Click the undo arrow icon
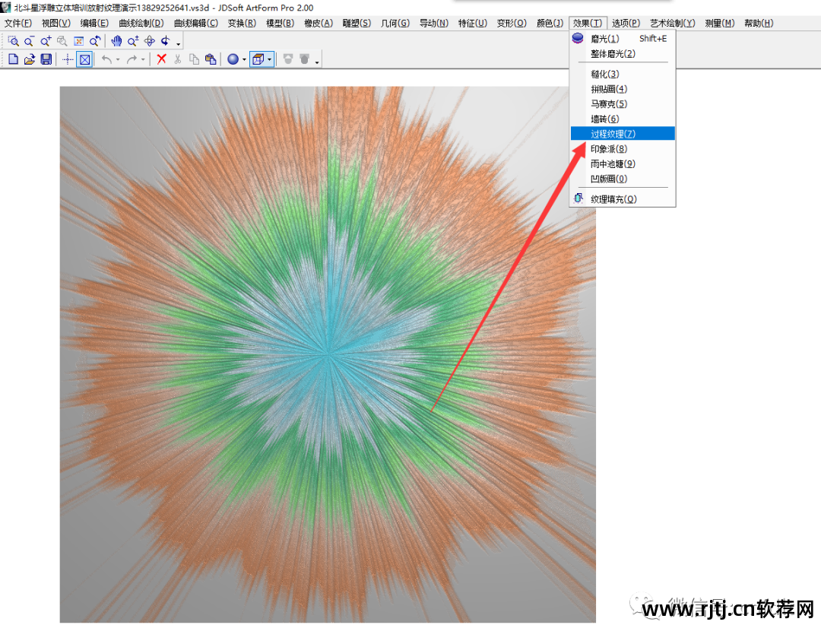The height and width of the screenshot is (644, 821). pos(106,59)
